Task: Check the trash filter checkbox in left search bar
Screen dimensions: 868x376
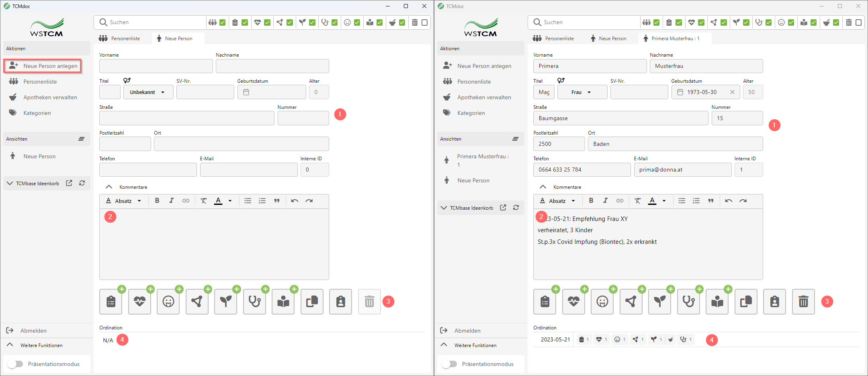Action: [x=424, y=22]
